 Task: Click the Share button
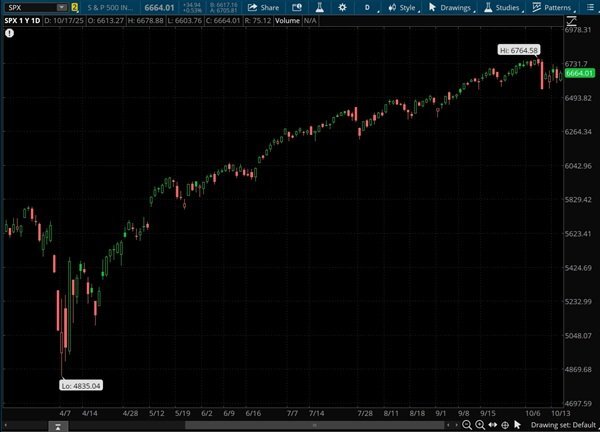[x=263, y=7]
